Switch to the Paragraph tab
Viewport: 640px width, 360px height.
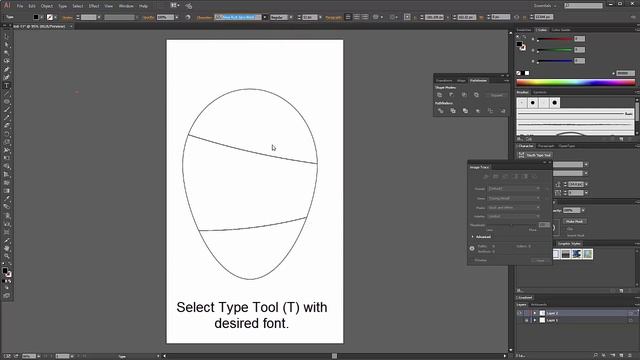point(546,146)
